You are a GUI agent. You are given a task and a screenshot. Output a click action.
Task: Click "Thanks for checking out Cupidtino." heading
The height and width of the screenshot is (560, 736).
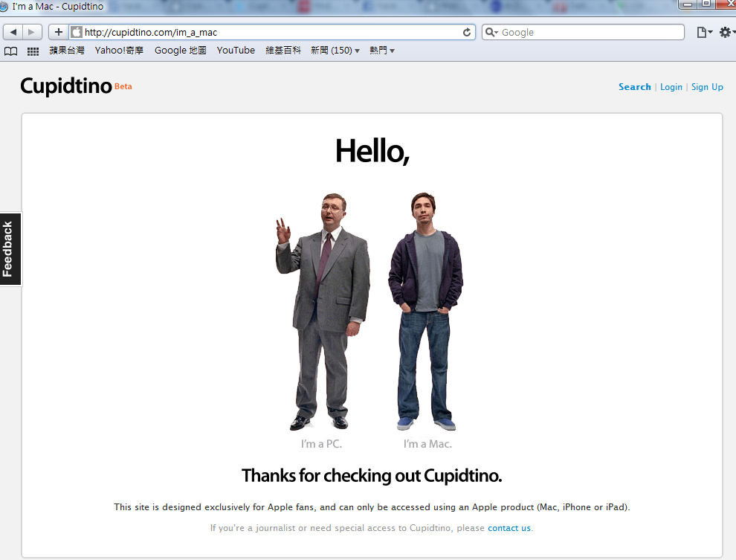(372, 475)
